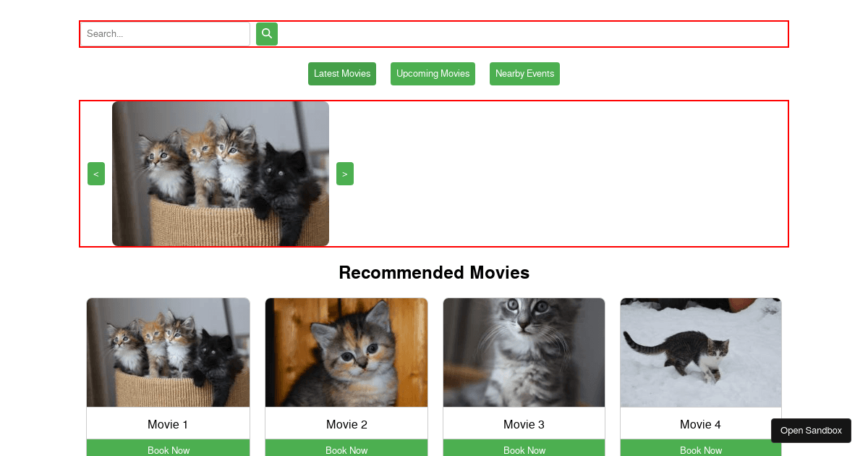This screenshot has width=868, height=456.
Task: Advance to next carousel slide
Action: coord(345,174)
